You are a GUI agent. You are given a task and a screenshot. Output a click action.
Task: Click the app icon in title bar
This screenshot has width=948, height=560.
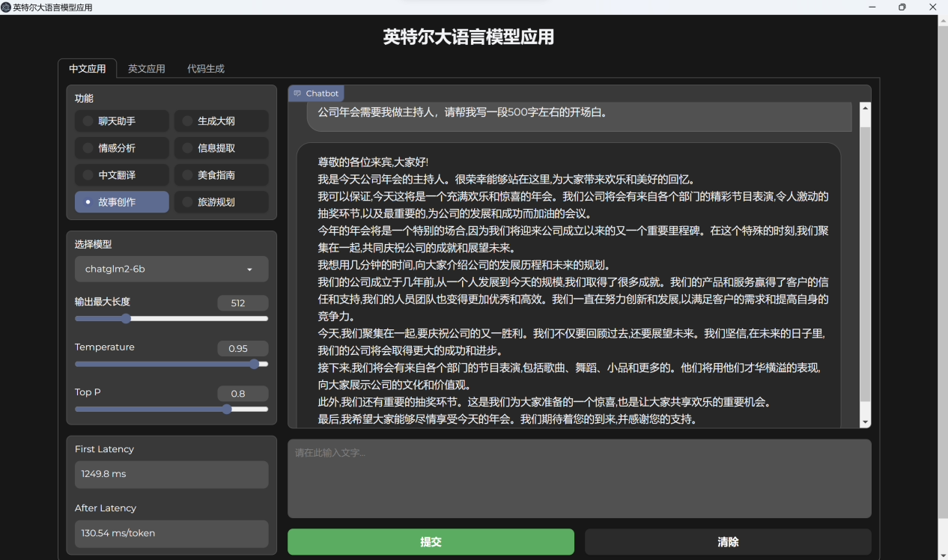[6, 7]
